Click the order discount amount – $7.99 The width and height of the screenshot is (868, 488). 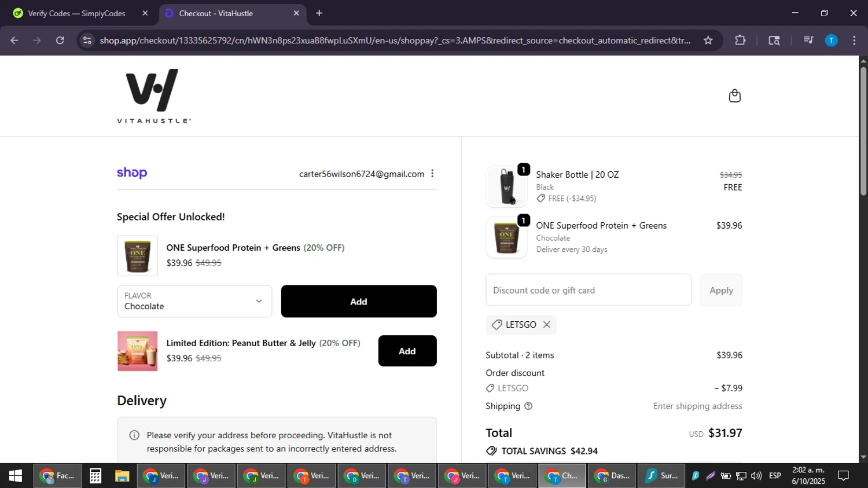[728, 388]
